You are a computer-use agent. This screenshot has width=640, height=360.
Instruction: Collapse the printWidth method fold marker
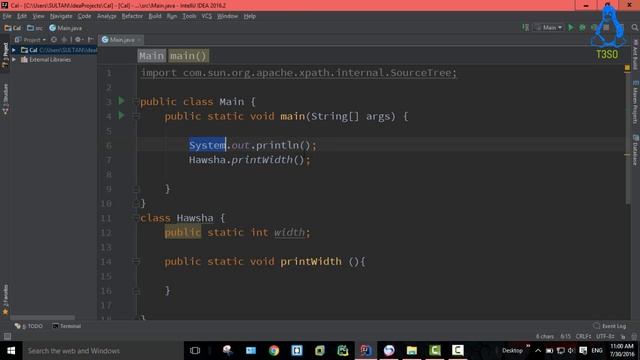(x=136, y=261)
